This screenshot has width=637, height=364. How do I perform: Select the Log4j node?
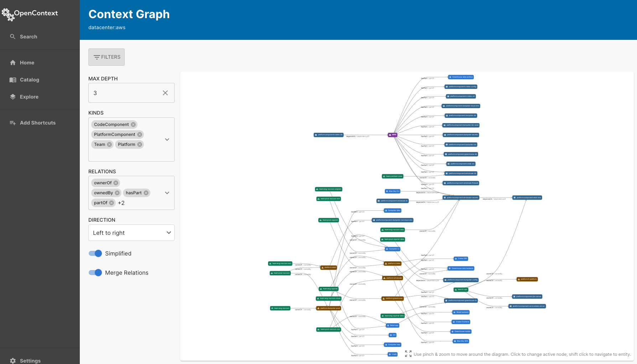pos(393,354)
